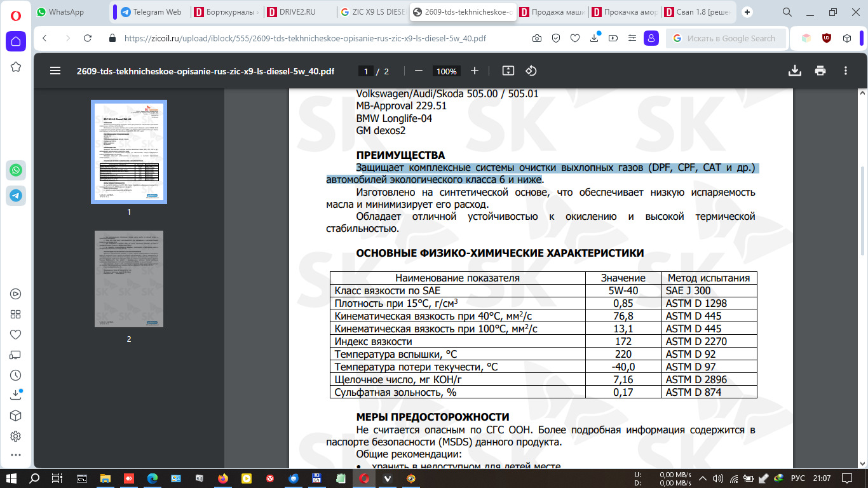The image size is (868, 488).
Task: Open Settings gear in sidebar
Action: pyautogui.click(x=16, y=436)
